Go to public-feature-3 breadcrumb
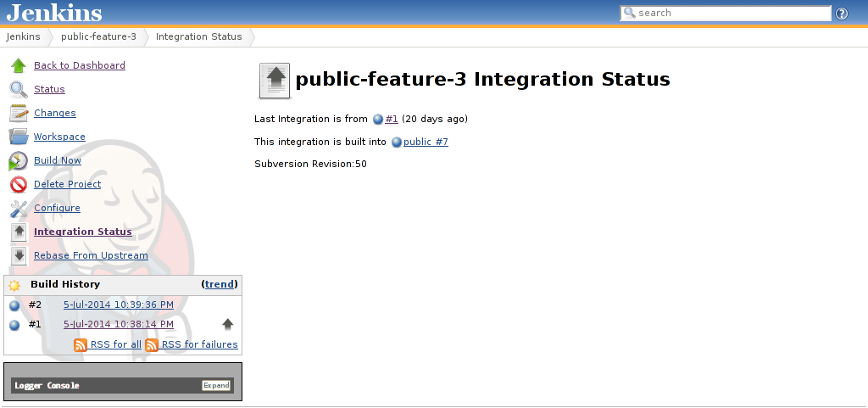This screenshot has height=408, width=868. [98, 37]
